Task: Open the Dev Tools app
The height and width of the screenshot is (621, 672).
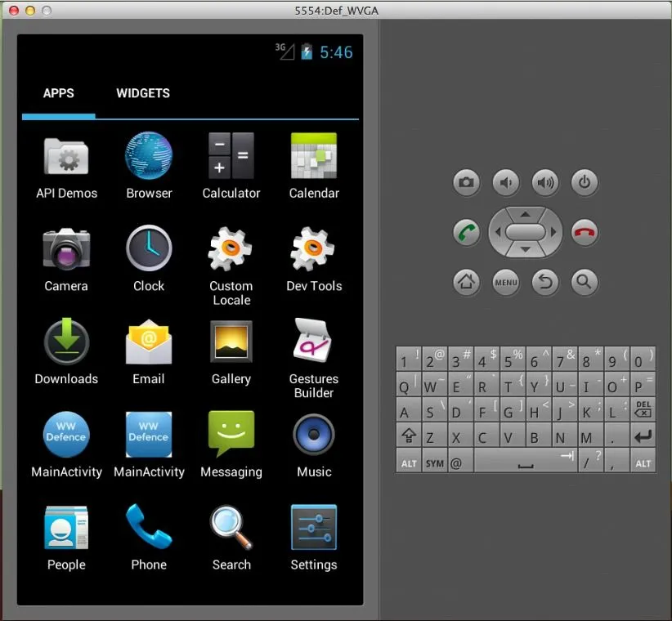Action: point(314,250)
